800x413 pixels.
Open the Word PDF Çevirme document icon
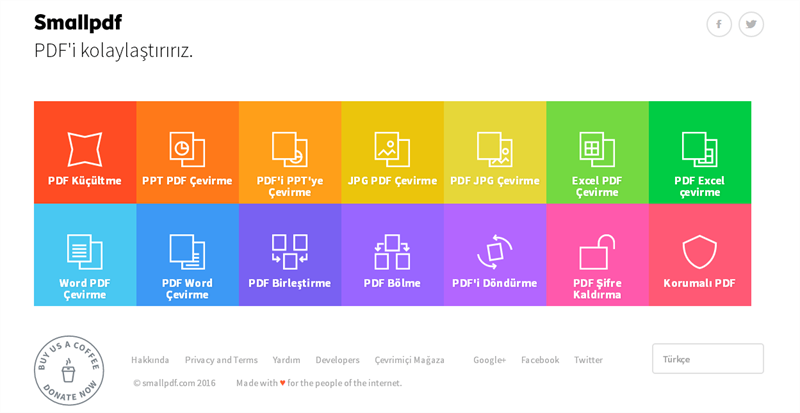pyautogui.click(x=85, y=252)
